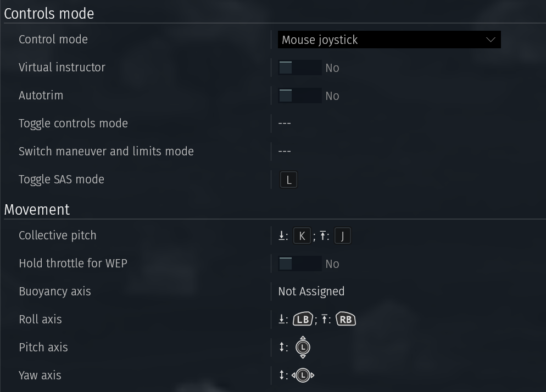Click the left stick vertical icon for Pitch axis

(303, 347)
